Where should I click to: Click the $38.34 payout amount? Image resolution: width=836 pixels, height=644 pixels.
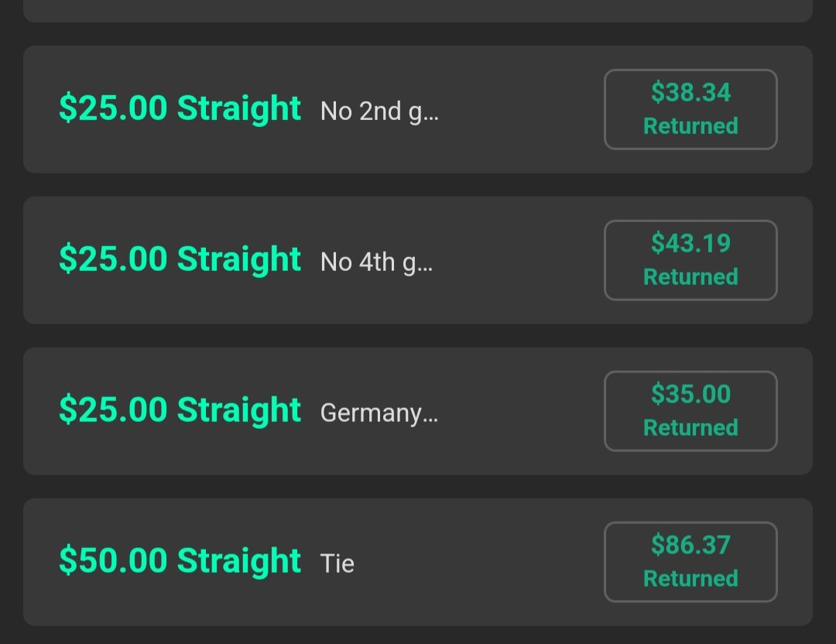[690, 92]
